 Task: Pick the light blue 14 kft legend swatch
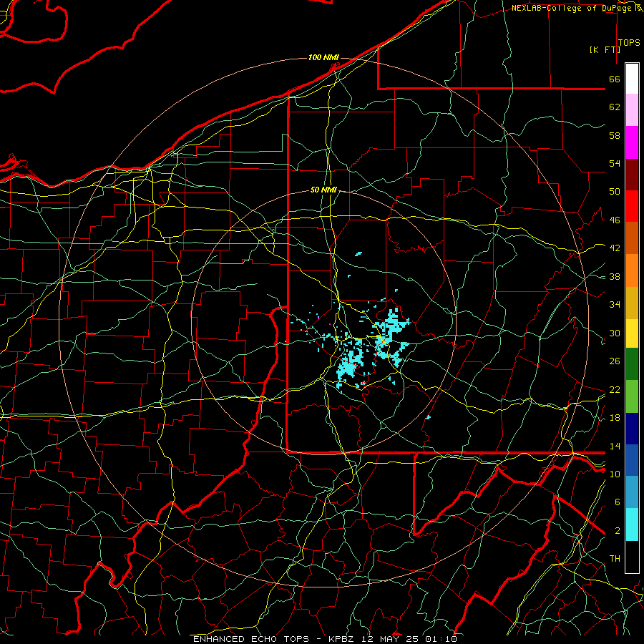tap(632, 492)
